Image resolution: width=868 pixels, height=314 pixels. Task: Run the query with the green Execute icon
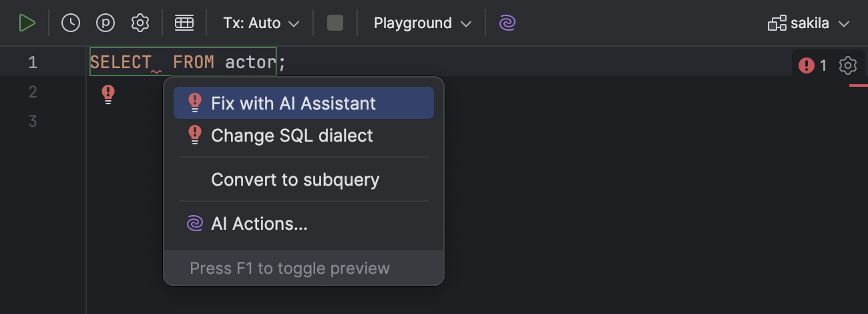pyautogui.click(x=27, y=23)
